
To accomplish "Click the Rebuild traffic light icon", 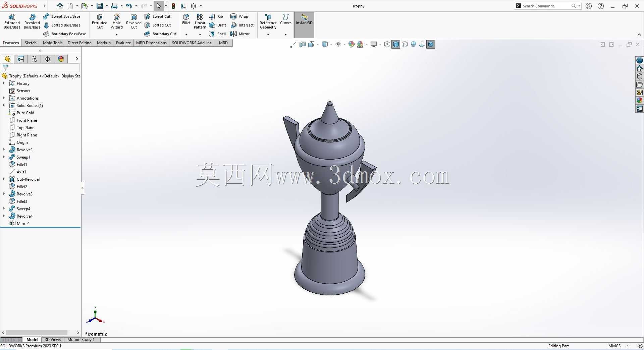I will 173,6.
